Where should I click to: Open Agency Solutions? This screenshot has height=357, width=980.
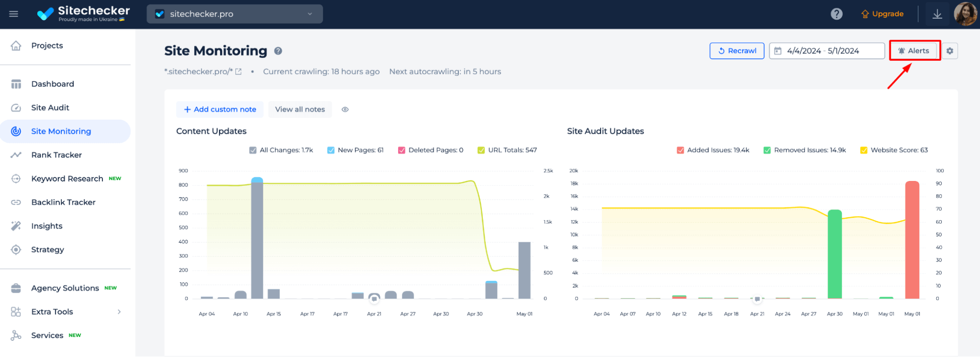(x=65, y=288)
